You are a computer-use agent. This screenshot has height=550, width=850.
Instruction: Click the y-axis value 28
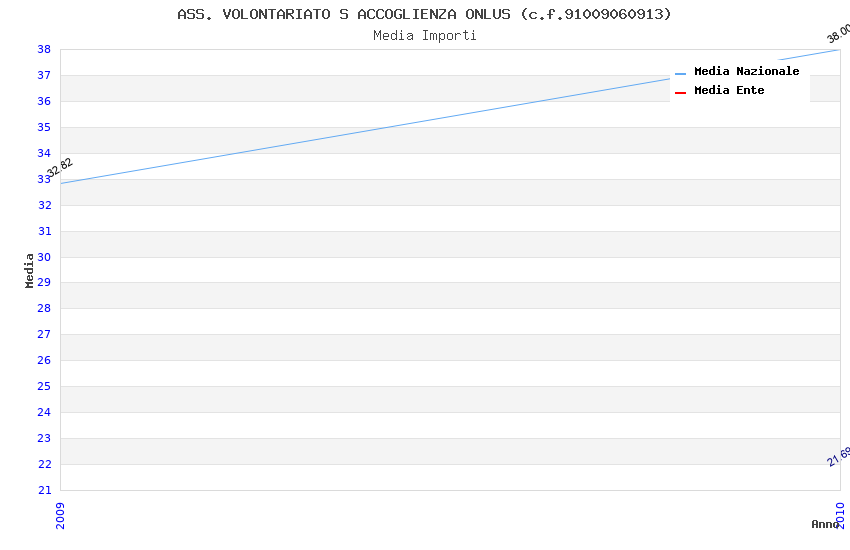[44, 308]
